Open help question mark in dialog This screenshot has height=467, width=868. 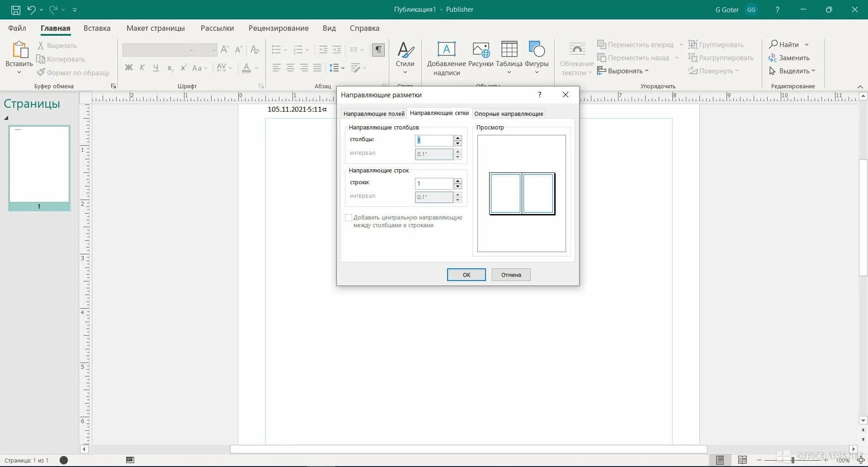coord(539,95)
